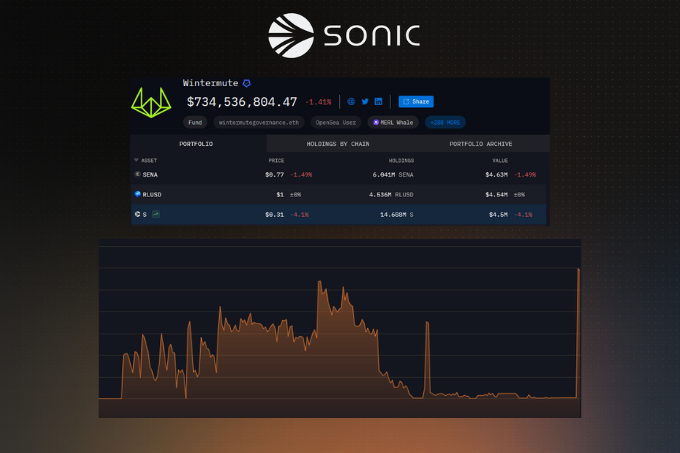Click the $734,536,804.47 total value
This screenshot has width=680, height=453.
[x=242, y=102]
